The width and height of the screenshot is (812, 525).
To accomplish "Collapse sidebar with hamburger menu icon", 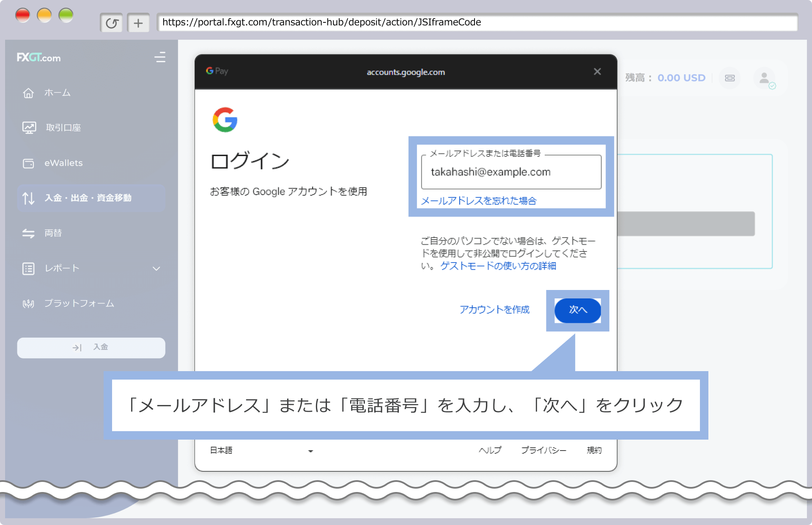I will click(x=160, y=57).
